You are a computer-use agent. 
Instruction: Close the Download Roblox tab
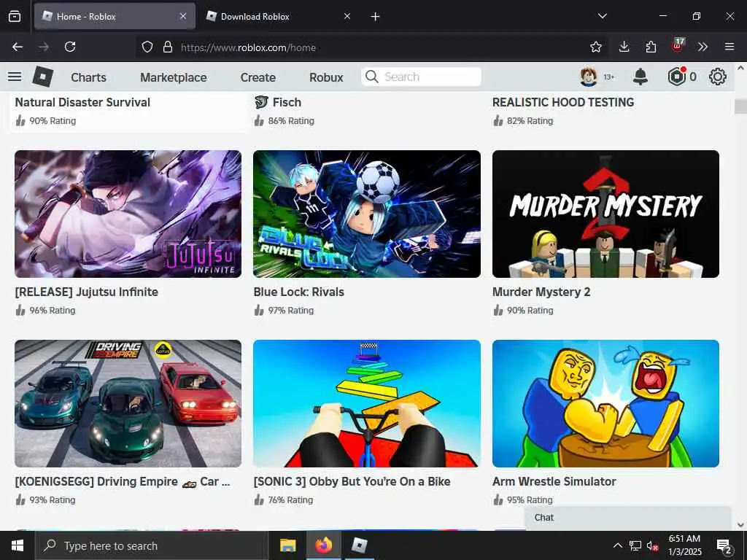[x=347, y=16]
